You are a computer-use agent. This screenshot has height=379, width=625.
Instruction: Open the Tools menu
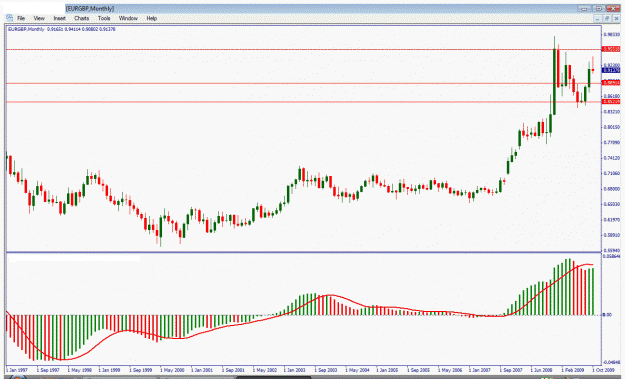pos(104,18)
